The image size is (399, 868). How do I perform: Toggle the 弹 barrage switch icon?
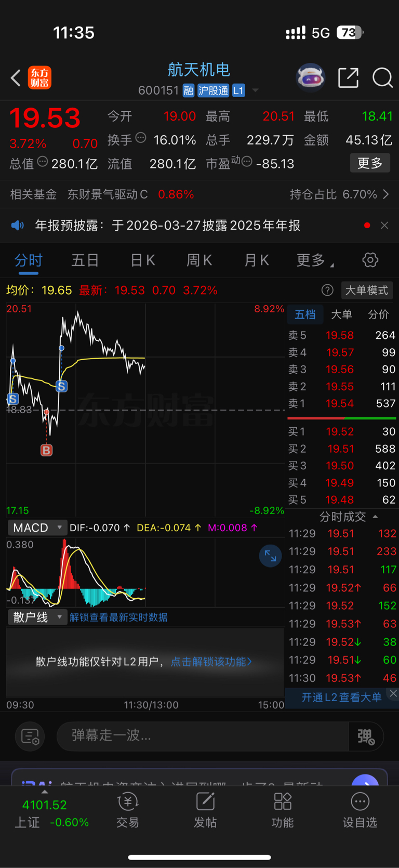366,736
